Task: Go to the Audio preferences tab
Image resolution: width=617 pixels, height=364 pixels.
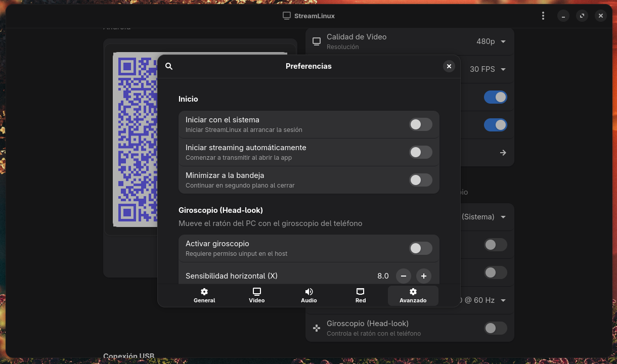Action: point(309,296)
